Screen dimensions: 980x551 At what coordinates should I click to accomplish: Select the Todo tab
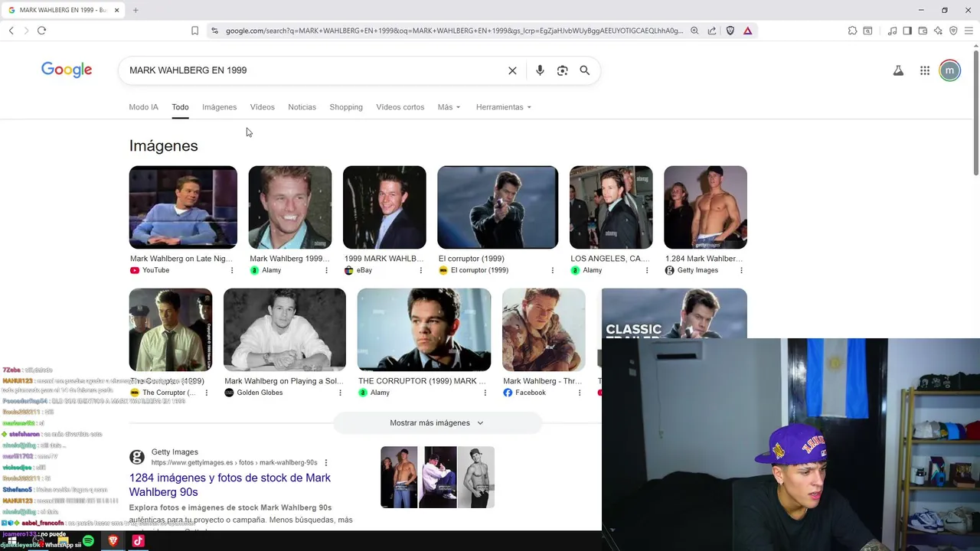coord(180,107)
